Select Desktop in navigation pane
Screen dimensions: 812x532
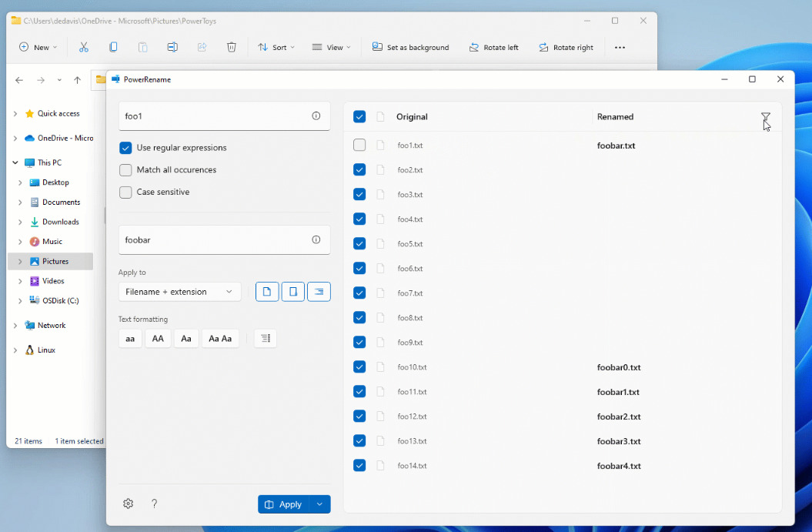[x=55, y=182]
